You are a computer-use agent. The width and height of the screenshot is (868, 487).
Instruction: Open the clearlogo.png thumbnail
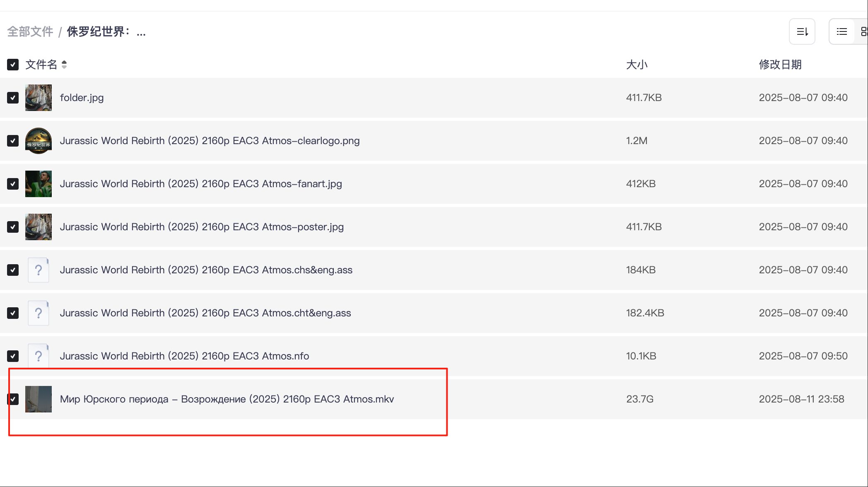(x=39, y=141)
